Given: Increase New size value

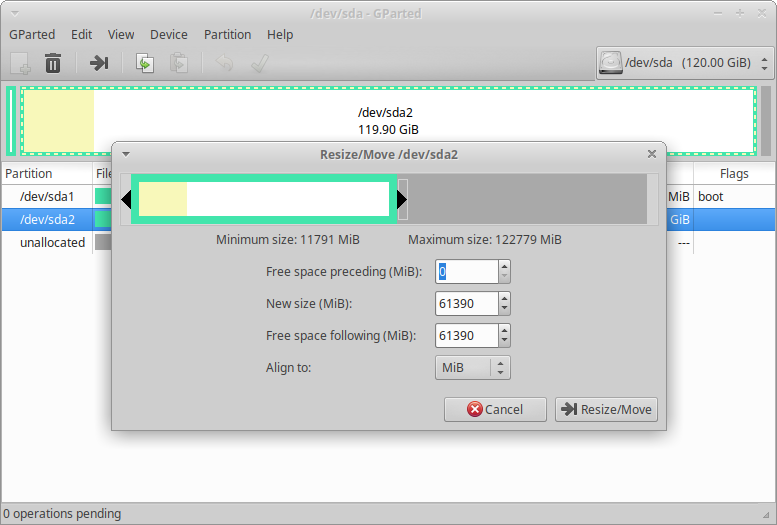Looking at the screenshot, I should point(504,298).
